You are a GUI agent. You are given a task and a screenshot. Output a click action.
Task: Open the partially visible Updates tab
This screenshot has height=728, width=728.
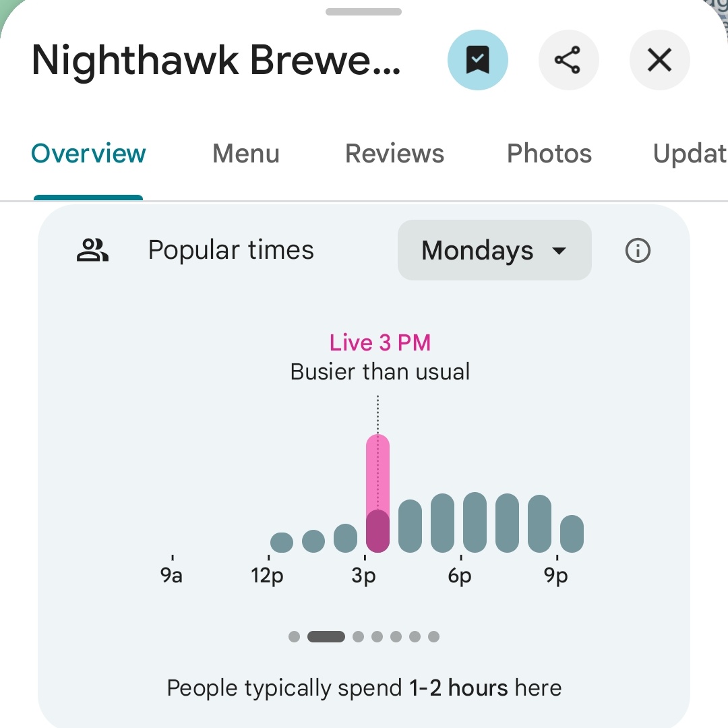pos(690,154)
